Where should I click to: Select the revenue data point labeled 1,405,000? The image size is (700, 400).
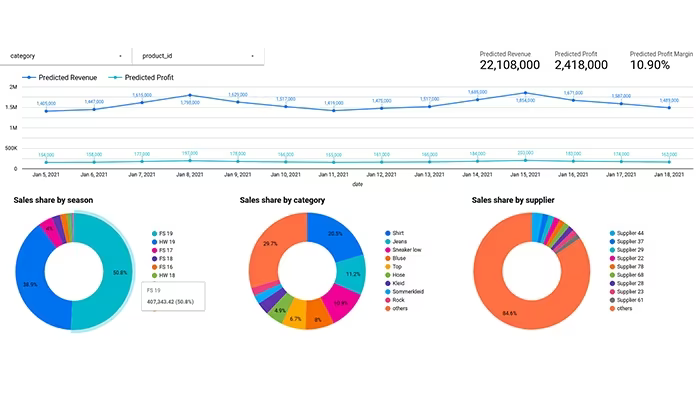(x=46, y=111)
